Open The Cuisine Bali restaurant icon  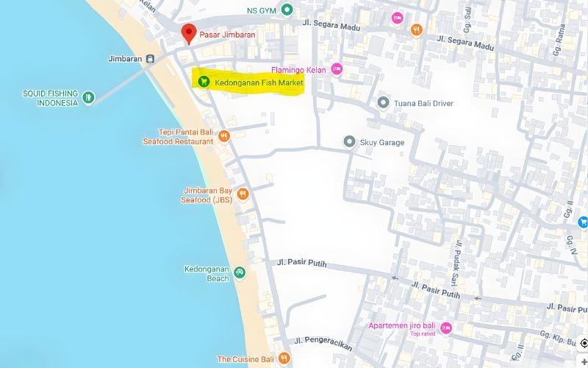point(284,358)
